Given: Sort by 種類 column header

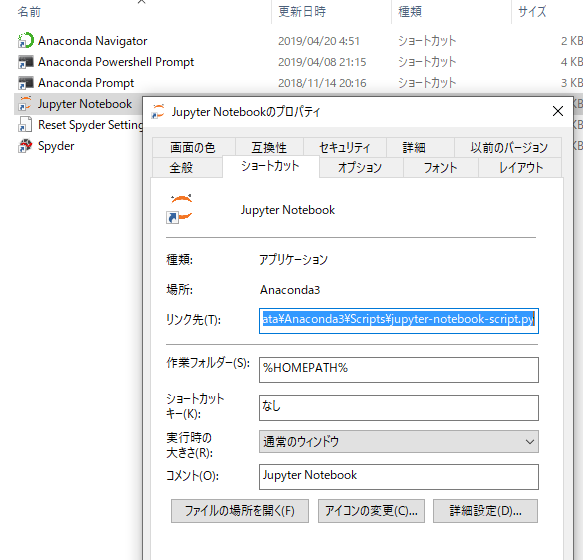Looking at the screenshot, I should pyautogui.click(x=410, y=12).
